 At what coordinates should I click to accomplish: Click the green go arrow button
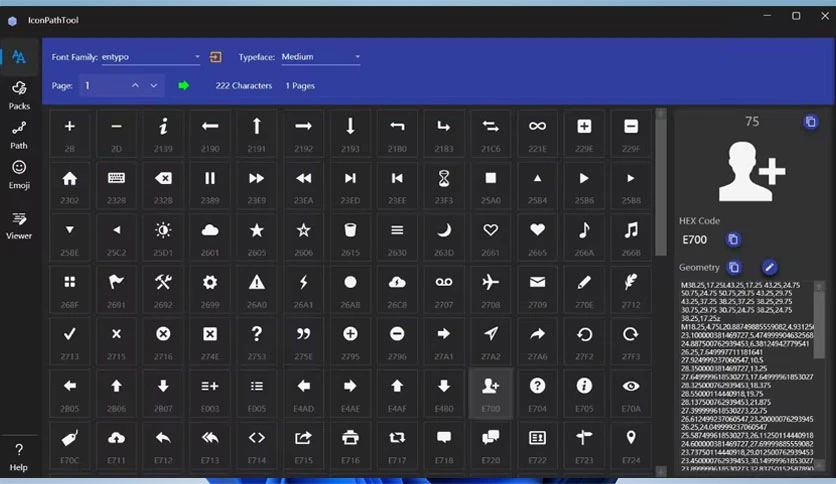[x=183, y=85]
